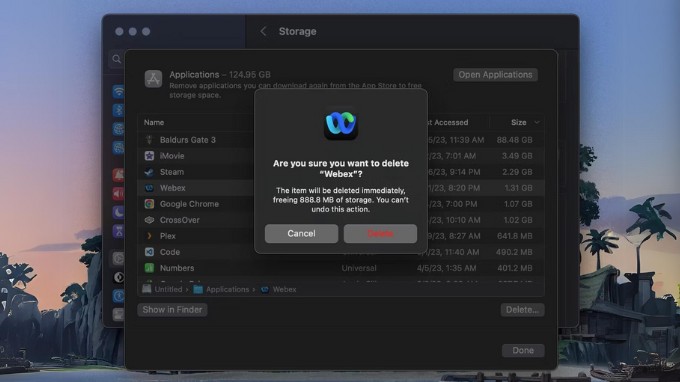Sort by Last Accessed column header

click(x=447, y=122)
